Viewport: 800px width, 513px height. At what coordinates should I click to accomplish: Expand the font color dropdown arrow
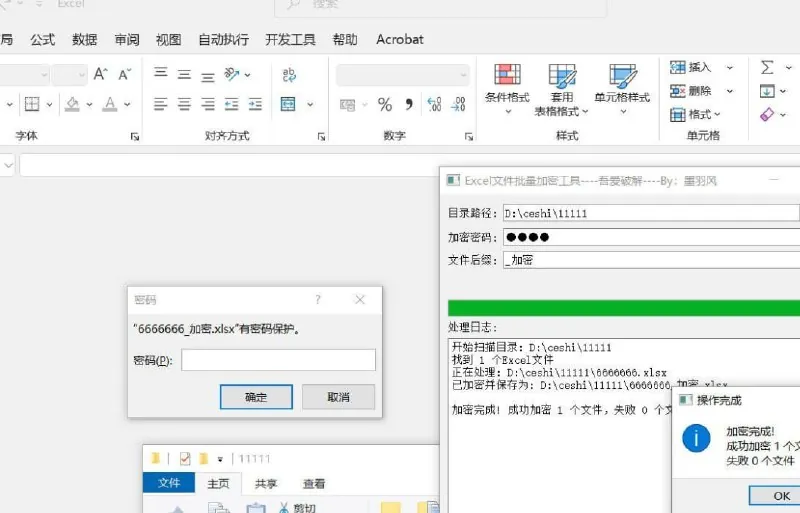click(127, 105)
